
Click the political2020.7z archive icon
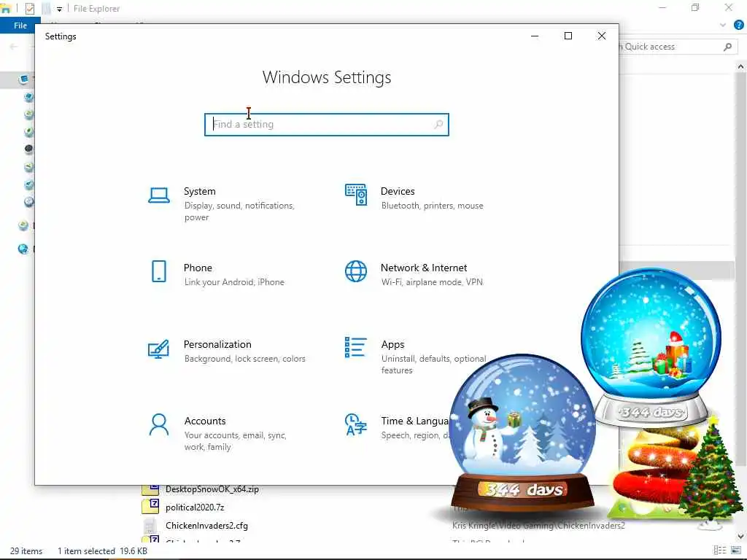(x=150, y=507)
